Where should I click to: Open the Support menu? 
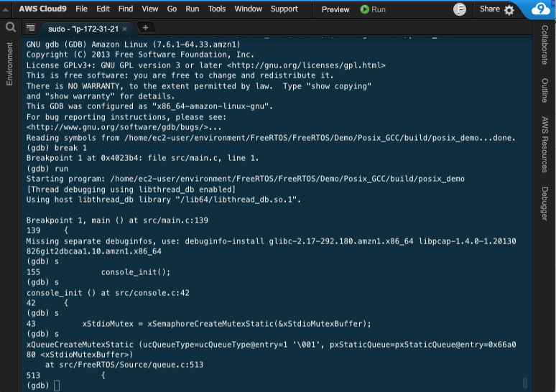[x=284, y=9]
